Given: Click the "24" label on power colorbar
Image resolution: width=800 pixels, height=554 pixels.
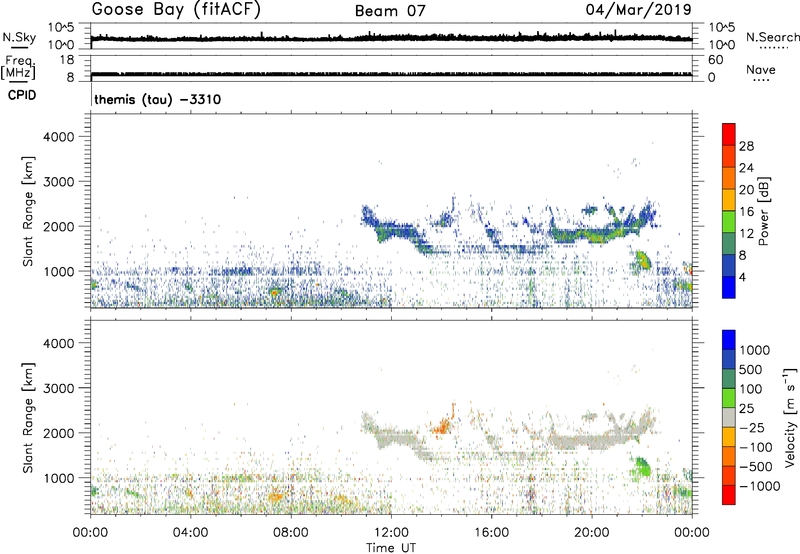Looking at the screenshot, I should 746,168.
